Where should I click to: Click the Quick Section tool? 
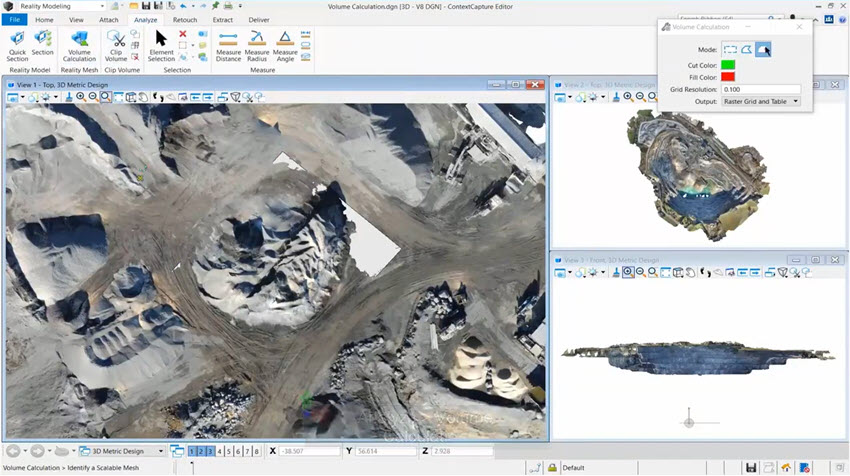point(18,45)
